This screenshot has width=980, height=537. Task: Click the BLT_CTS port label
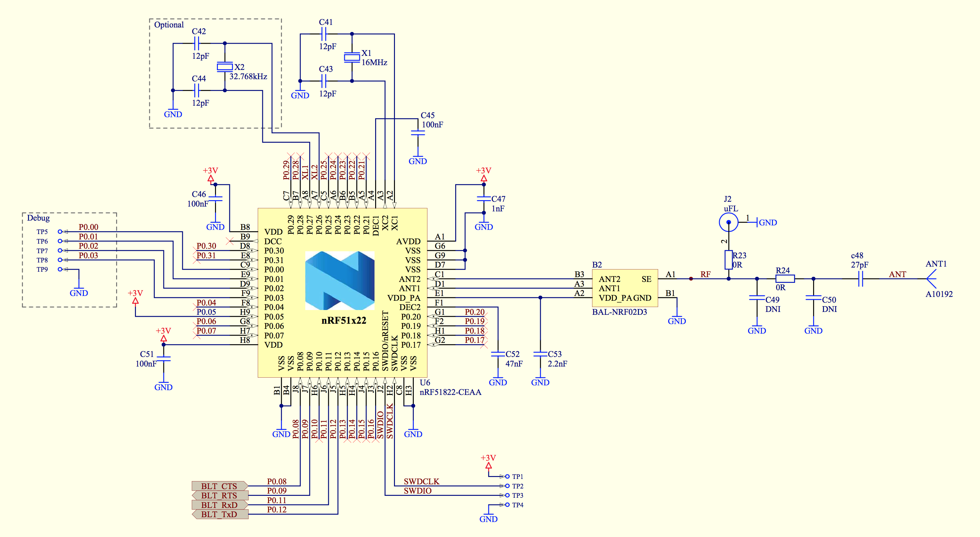click(x=220, y=486)
